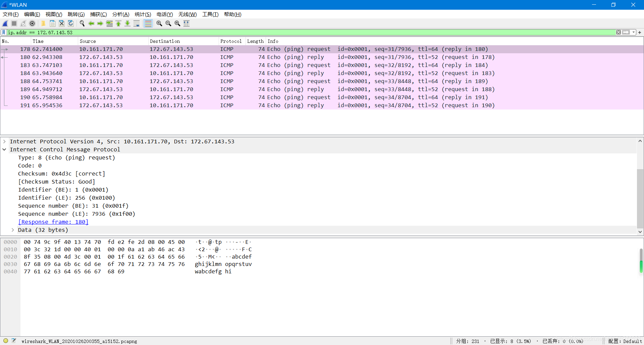This screenshot has height=345, width=644.
Task: Open display filter history dropdown
Action: 634,32
